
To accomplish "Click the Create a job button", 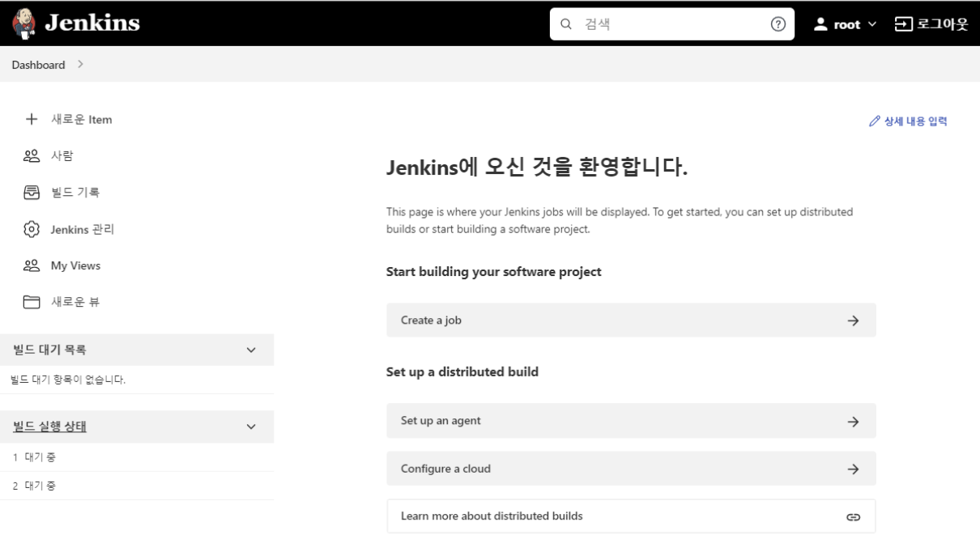I will tap(631, 320).
